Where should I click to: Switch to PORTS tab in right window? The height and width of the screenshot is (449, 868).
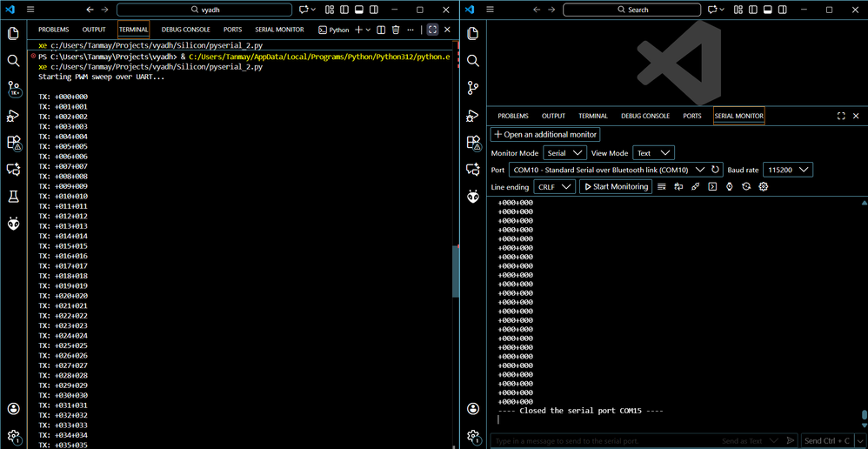click(692, 116)
